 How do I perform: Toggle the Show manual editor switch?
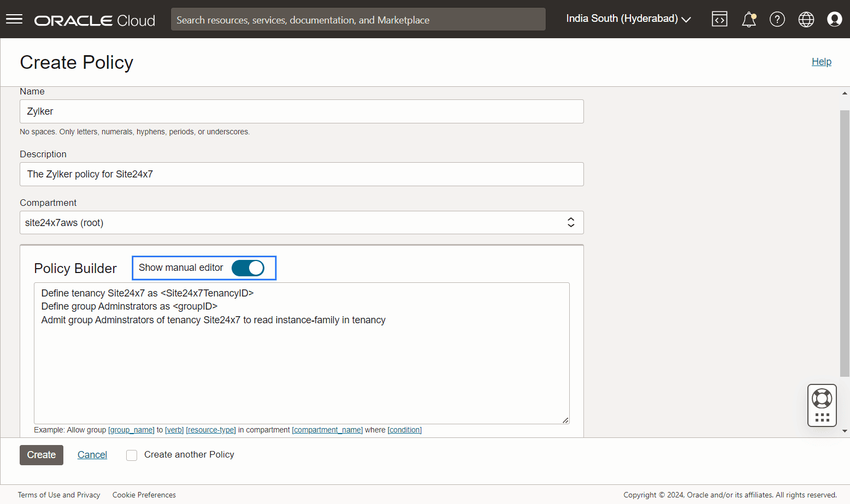click(x=248, y=268)
